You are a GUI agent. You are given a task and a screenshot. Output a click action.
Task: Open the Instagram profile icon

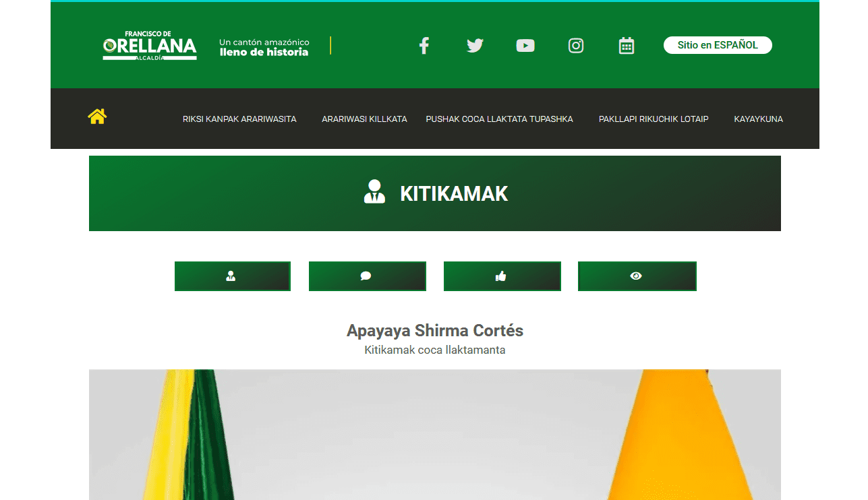[x=576, y=46]
